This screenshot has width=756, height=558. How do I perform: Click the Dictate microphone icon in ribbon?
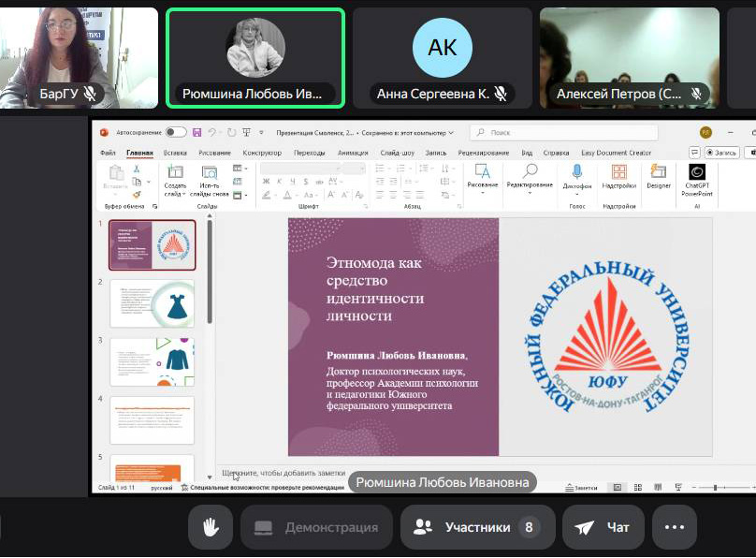(x=576, y=172)
